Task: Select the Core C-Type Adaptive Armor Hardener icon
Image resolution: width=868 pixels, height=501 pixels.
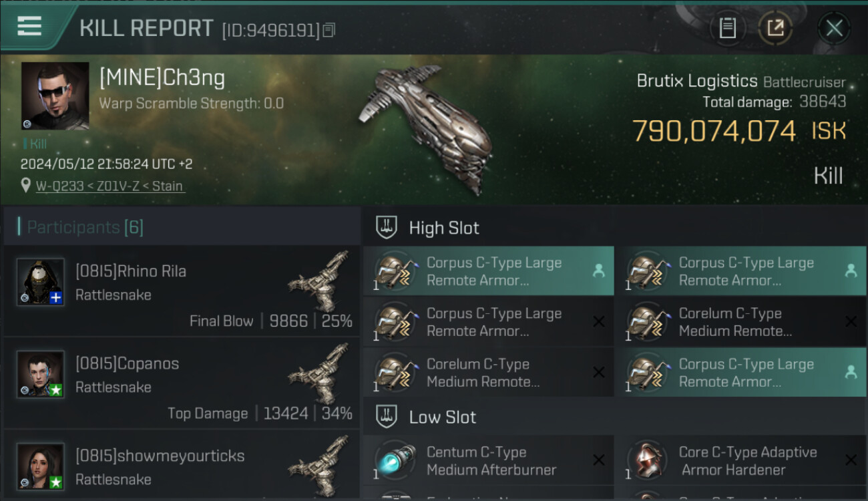Action: point(647,461)
